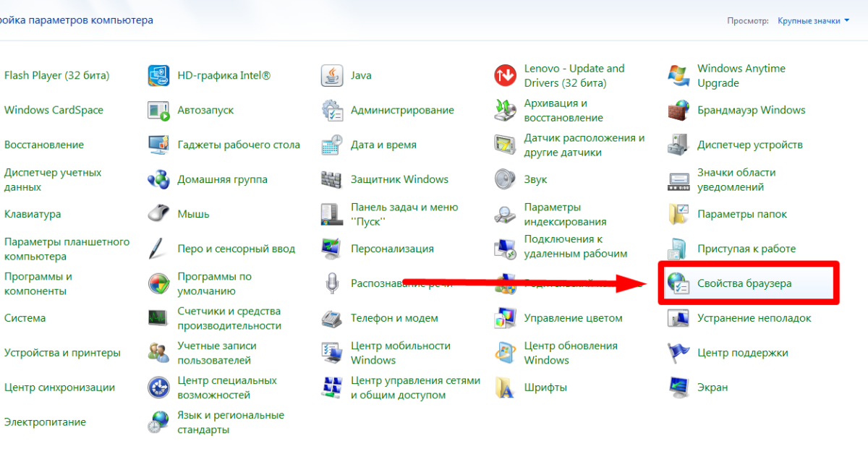Click the Электропитание link
This screenshot has width=868, height=454.
pos(45,422)
